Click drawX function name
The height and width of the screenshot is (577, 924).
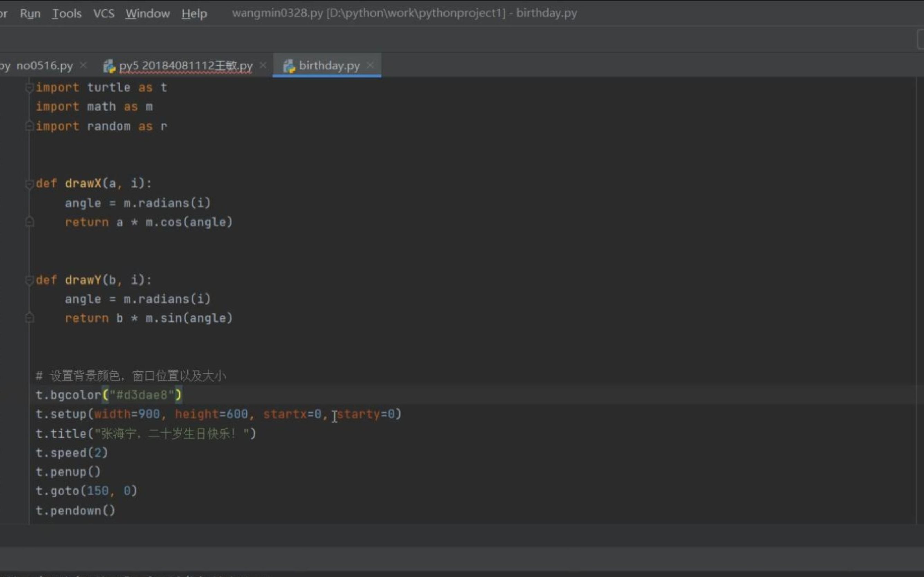83,184
